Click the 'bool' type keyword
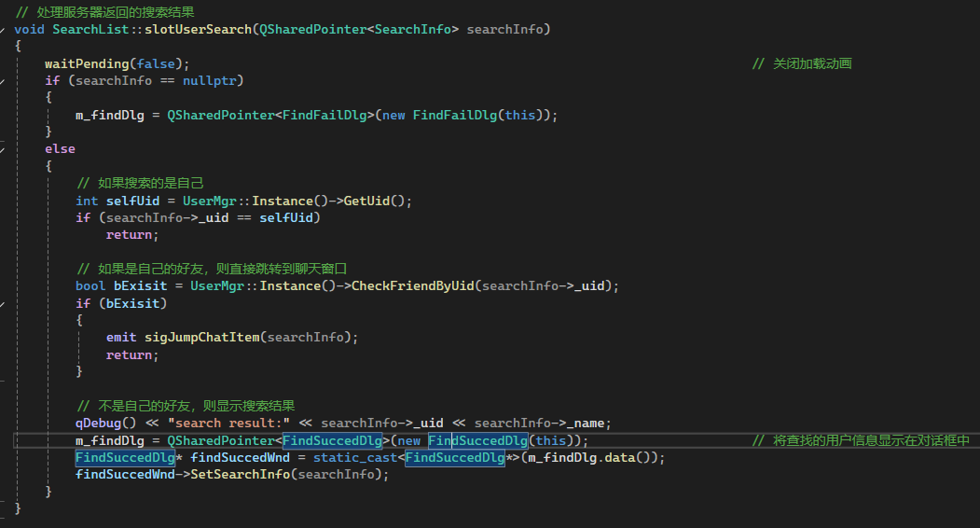This screenshot has height=528, width=980. click(x=90, y=285)
